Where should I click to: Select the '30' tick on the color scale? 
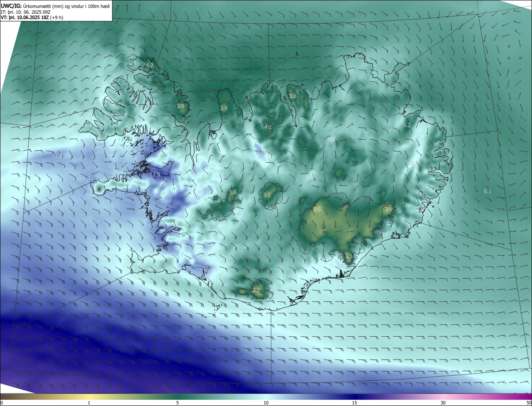pyautogui.click(x=443, y=403)
